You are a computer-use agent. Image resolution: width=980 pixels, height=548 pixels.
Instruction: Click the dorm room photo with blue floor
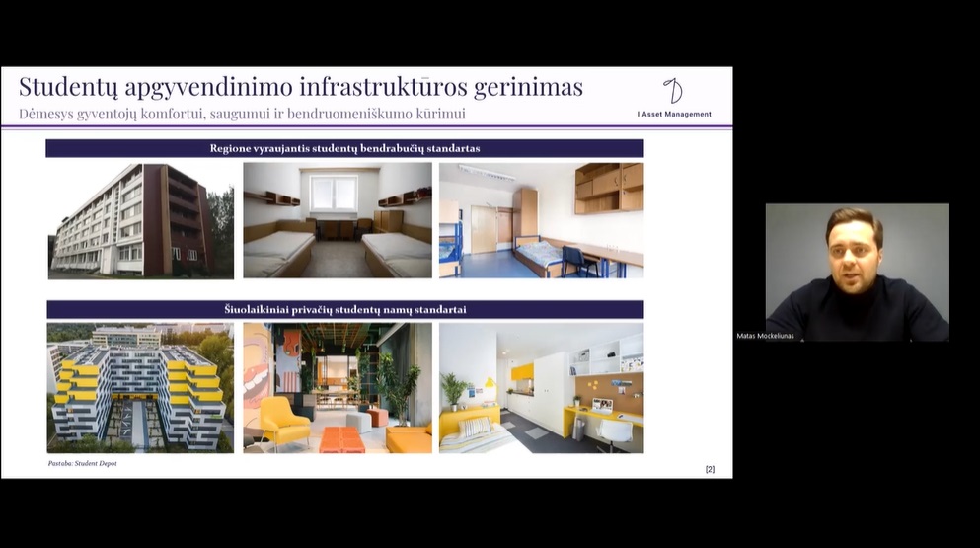click(541, 220)
